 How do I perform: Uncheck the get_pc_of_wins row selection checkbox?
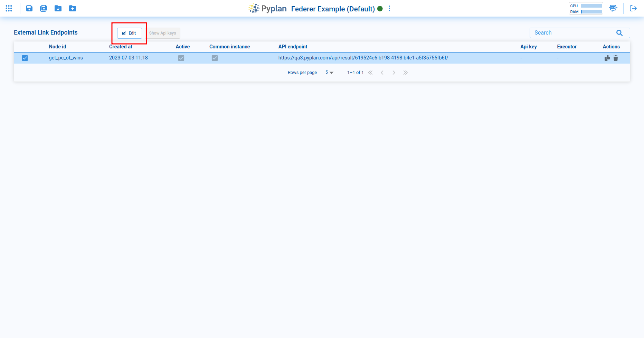click(x=25, y=58)
